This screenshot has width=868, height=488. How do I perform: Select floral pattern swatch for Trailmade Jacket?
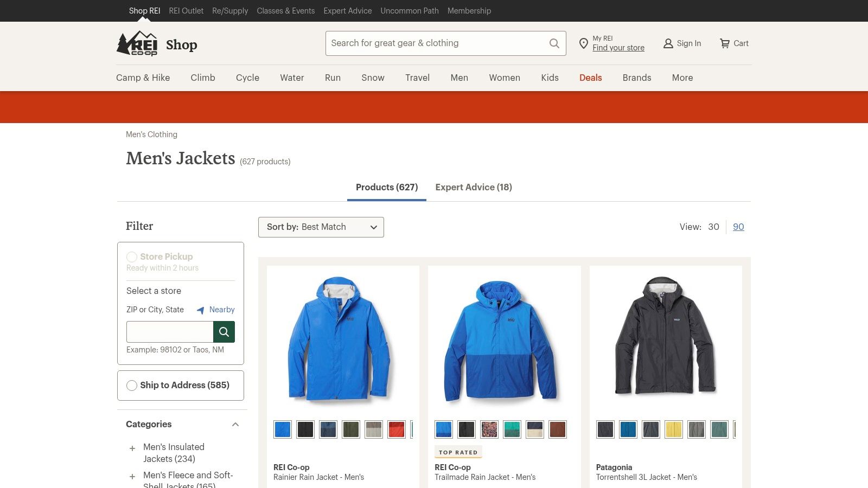[489, 429]
